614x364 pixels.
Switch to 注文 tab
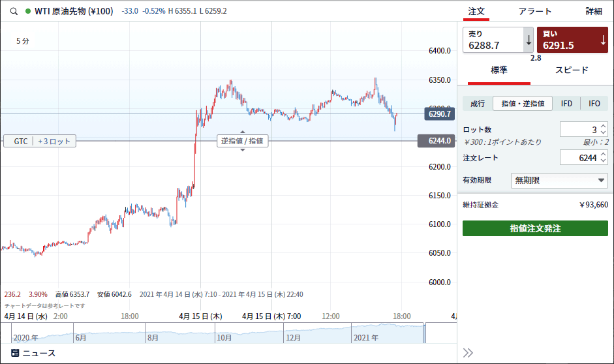pos(476,11)
